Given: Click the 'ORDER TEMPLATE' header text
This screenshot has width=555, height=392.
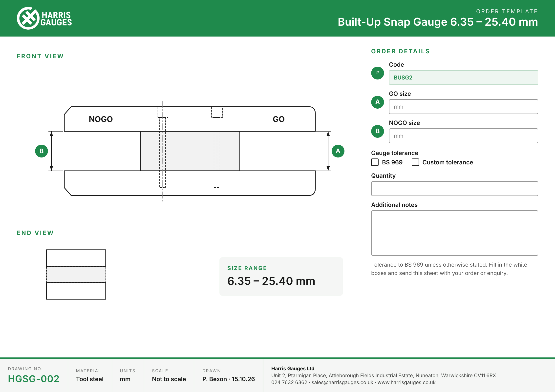Looking at the screenshot, I should point(507,11).
